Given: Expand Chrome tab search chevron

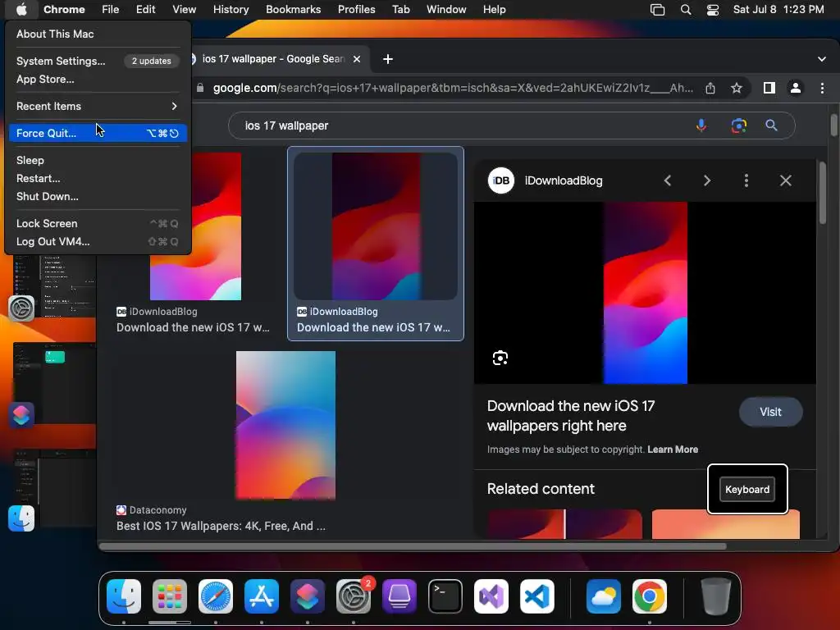Looking at the screenshot, I should pos(822,59).
